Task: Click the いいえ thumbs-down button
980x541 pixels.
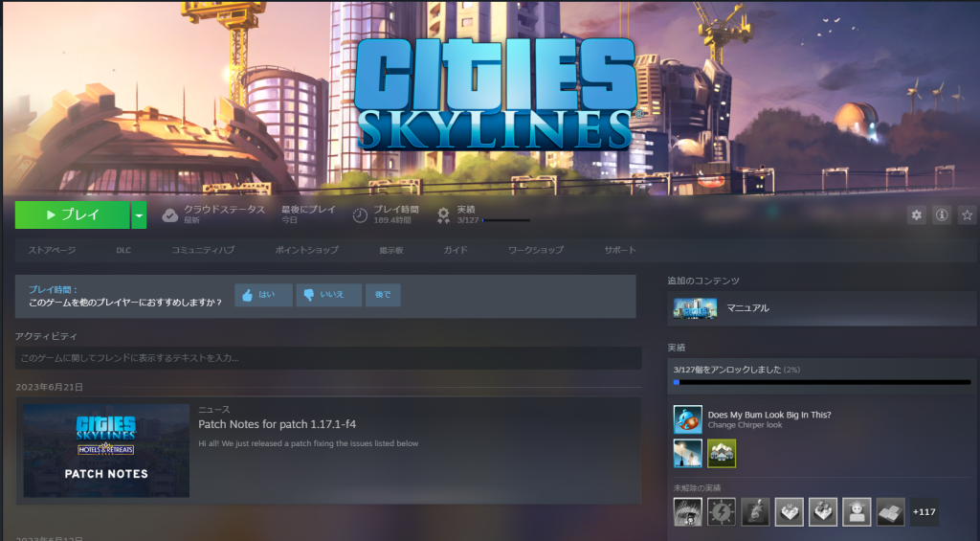Action: 329,295
